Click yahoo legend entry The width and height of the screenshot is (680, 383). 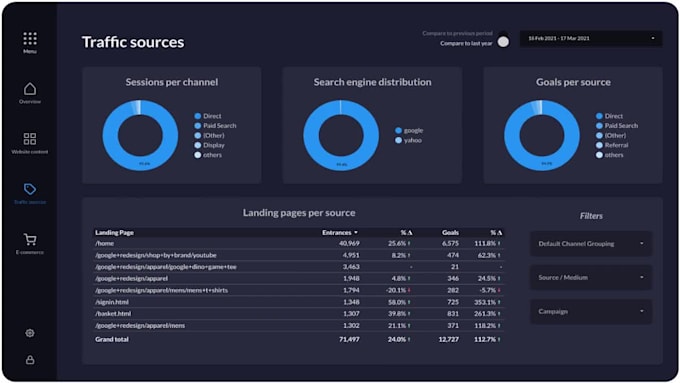tap(408, 141)
